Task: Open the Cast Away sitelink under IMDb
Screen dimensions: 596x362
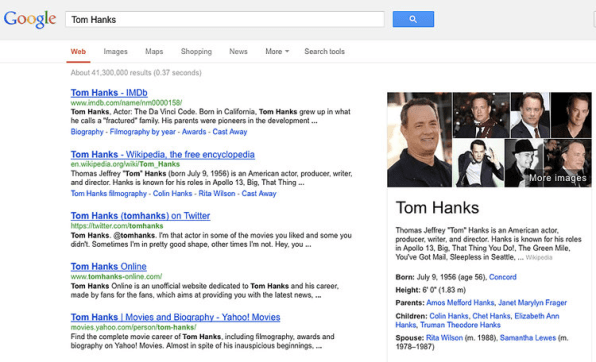Action: coord(230,132)
